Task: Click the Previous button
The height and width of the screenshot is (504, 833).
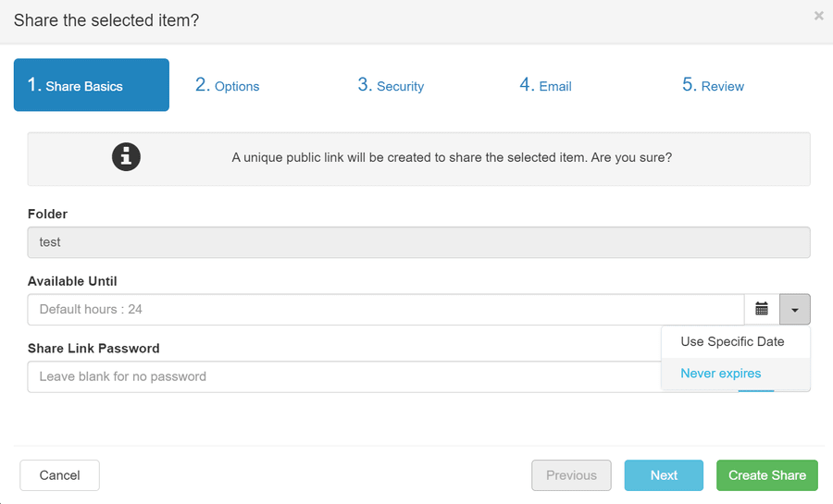Action: click(x=571, y=475)
